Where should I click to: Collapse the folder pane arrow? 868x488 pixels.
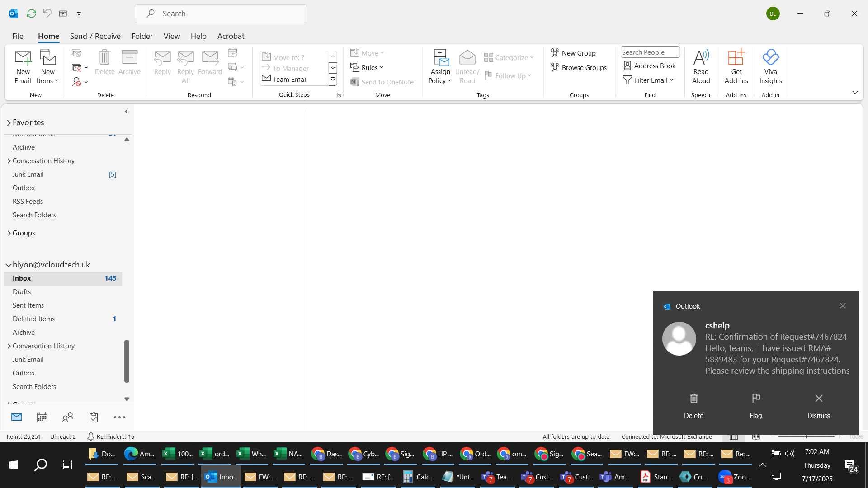[x=126, y=111]
